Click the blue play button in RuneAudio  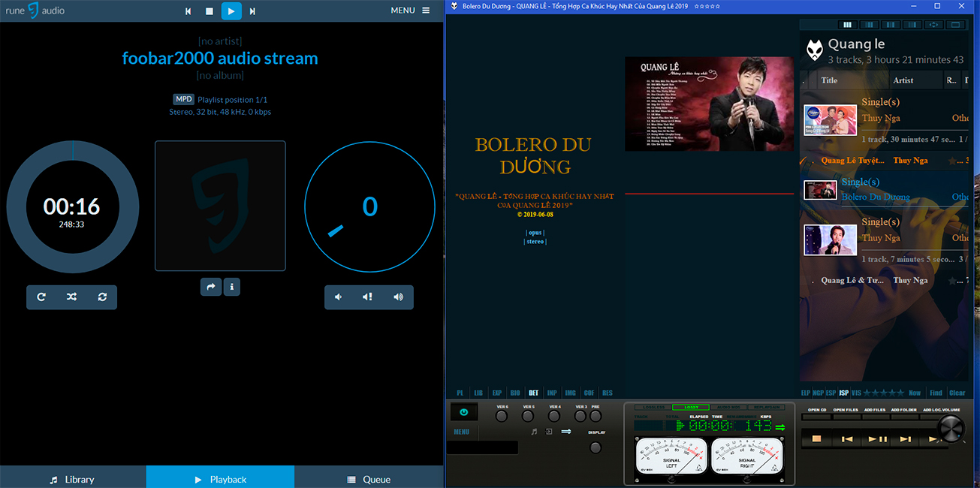click(x=231, y=11)
